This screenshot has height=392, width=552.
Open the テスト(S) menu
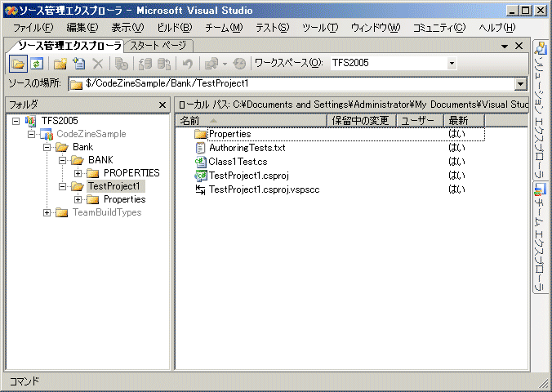pos(272,27)
